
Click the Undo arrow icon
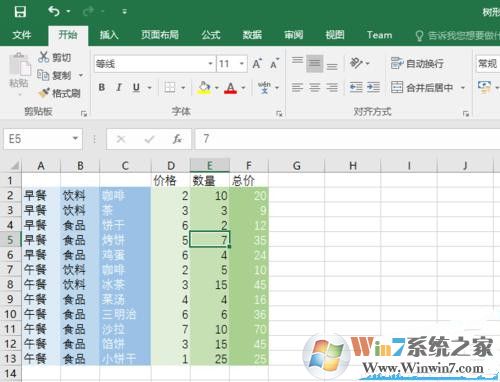(x=54, y=12)
